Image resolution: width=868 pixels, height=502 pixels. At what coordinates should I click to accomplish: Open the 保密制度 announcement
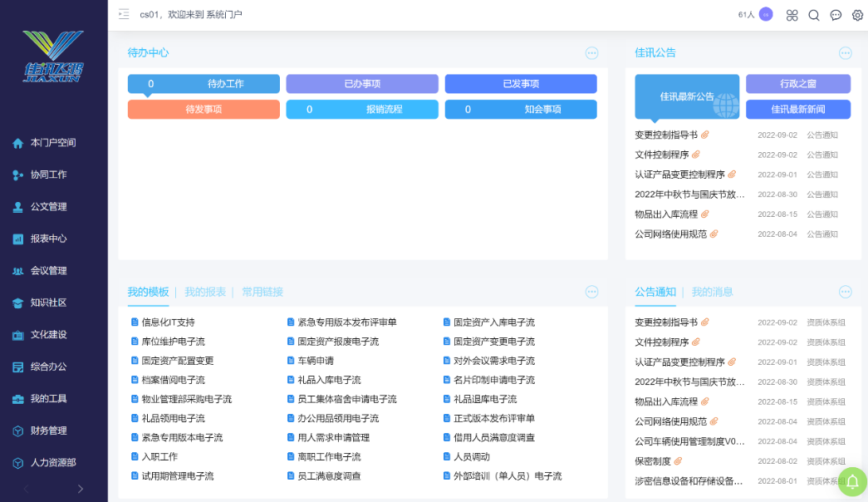[652, 461]
